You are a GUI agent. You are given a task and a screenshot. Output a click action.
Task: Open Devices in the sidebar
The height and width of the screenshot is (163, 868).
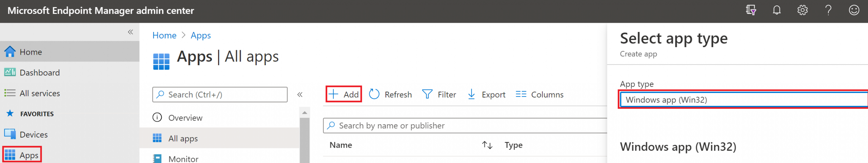click(x=70, y=134)
